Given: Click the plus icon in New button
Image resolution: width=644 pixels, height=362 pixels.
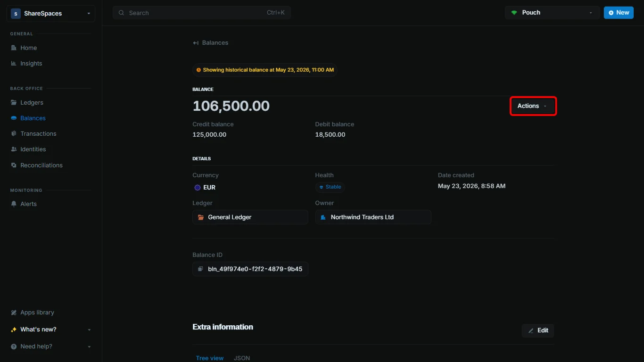Looking at the screenshot, I should click(611, 13).
